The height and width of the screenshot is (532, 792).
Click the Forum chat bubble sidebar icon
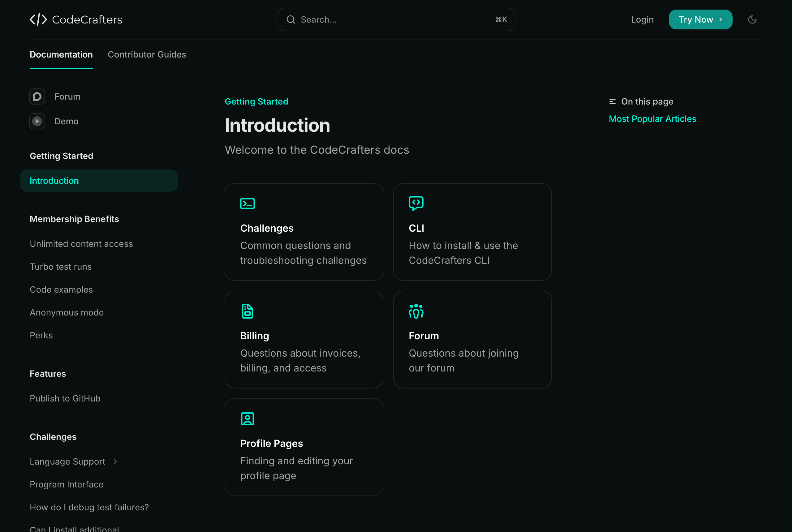pyautogui.click(x=37, y=97)
